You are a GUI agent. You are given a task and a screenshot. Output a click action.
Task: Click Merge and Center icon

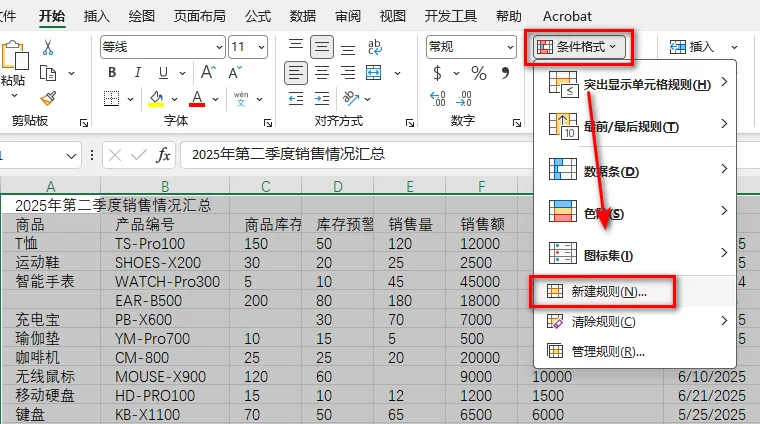[x=374, y=73]
